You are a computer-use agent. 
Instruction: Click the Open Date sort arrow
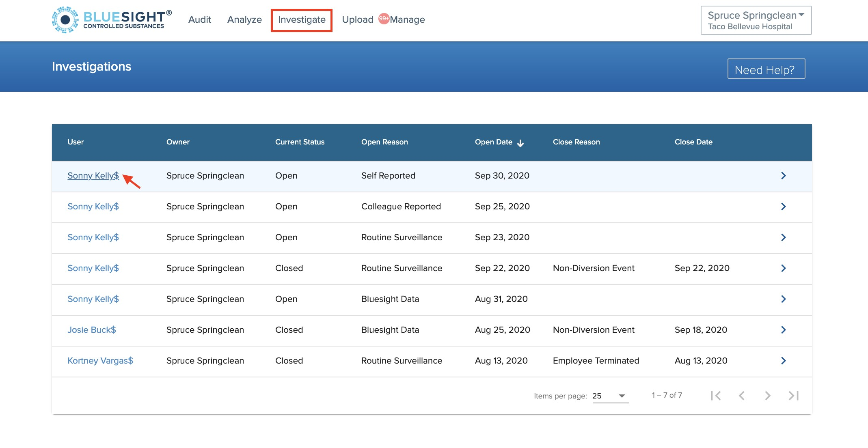pyautogui.click(x=520, y=143)
